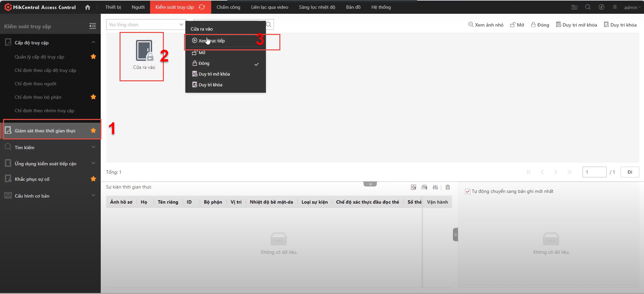Choose Duy trì khóa in context menu

(210, 85)
